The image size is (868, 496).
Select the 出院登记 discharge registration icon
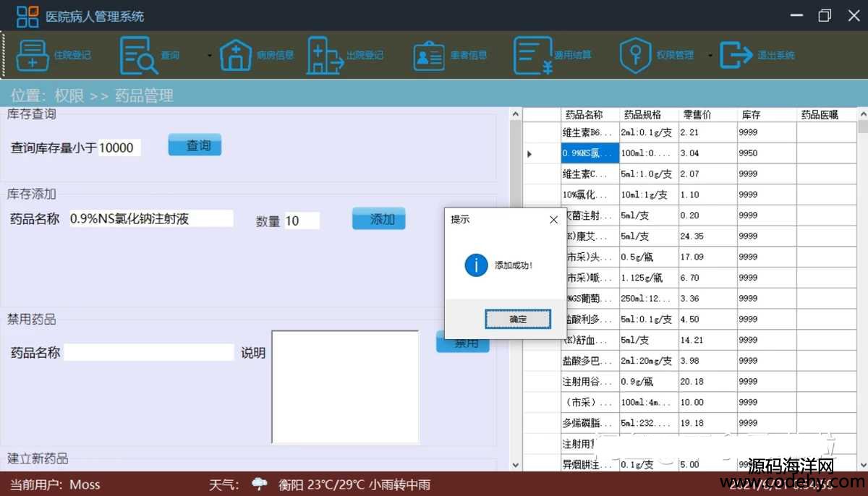325,56
